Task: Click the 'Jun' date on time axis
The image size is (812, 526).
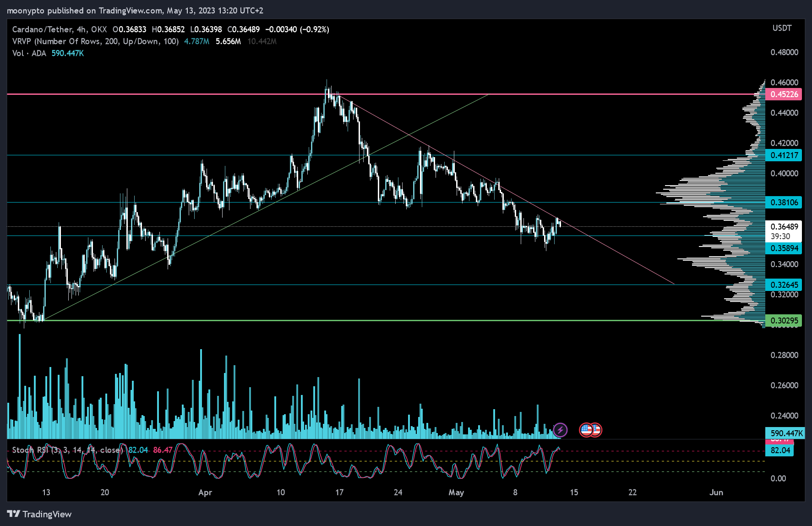Action: click(716, 493)
